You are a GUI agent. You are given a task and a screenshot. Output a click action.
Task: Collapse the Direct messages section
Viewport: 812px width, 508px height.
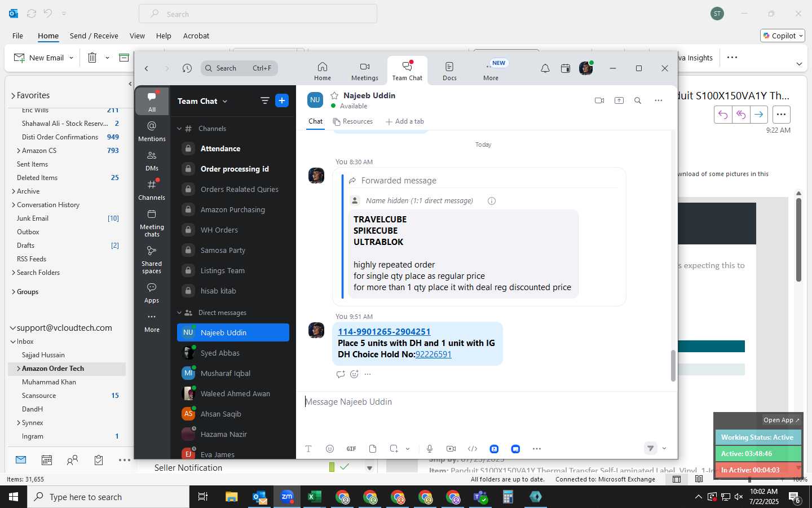(179, 313)
